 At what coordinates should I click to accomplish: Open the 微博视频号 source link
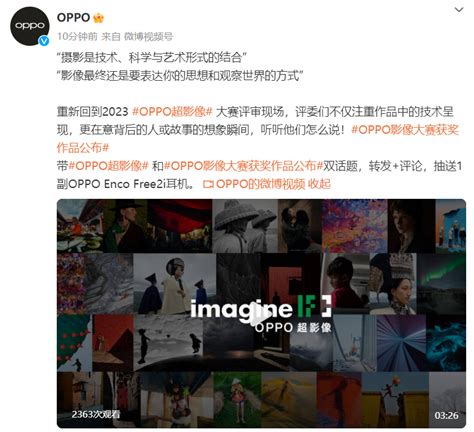coord(148,36)
